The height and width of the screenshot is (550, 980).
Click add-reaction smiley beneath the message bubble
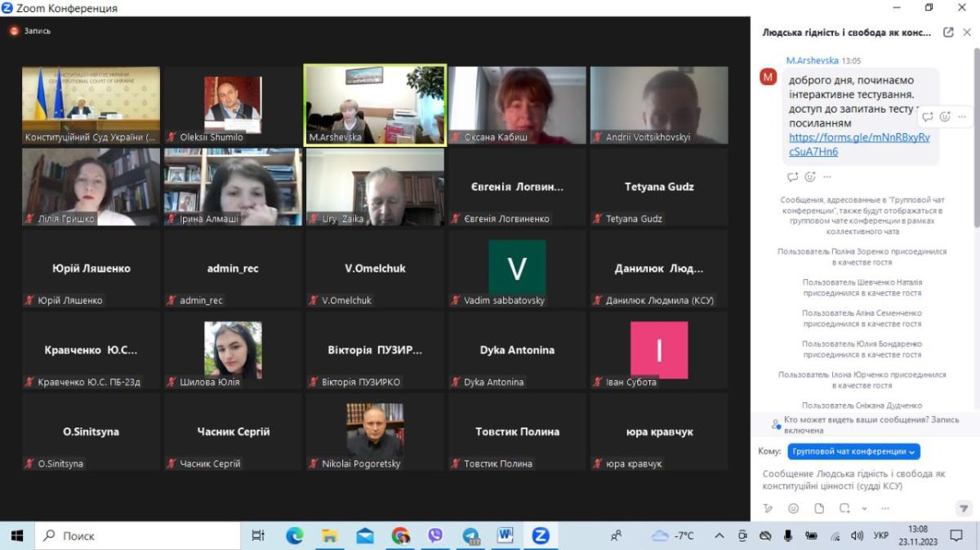click(810, 176)
